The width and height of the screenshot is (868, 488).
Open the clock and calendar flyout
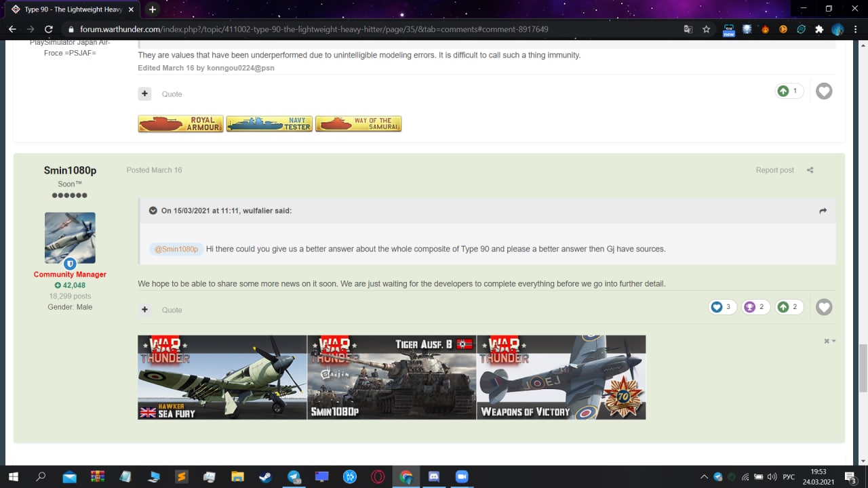818,476
